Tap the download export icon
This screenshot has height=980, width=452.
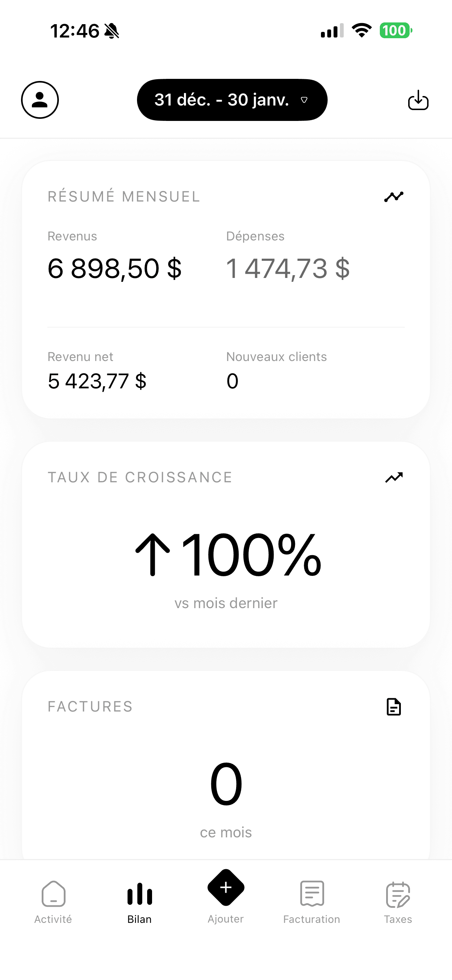pos(418,100)
